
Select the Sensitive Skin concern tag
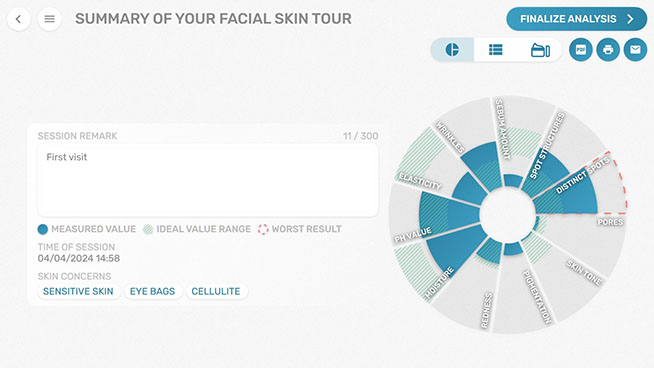point(78,291)
